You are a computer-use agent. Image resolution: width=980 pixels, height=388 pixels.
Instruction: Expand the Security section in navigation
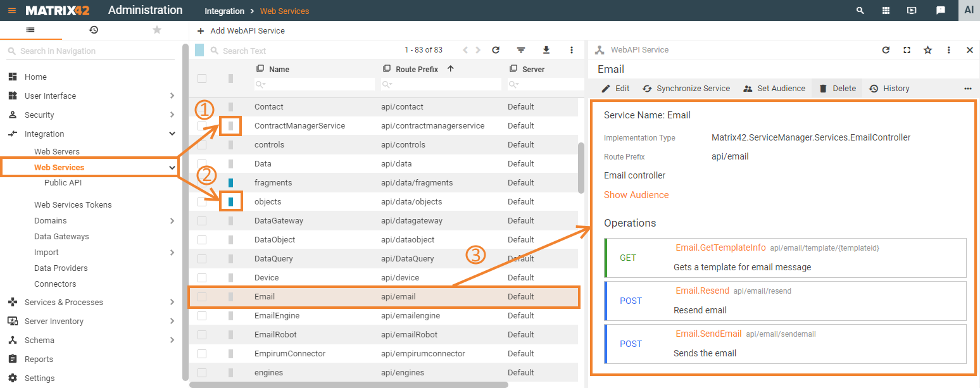[172, 115]
